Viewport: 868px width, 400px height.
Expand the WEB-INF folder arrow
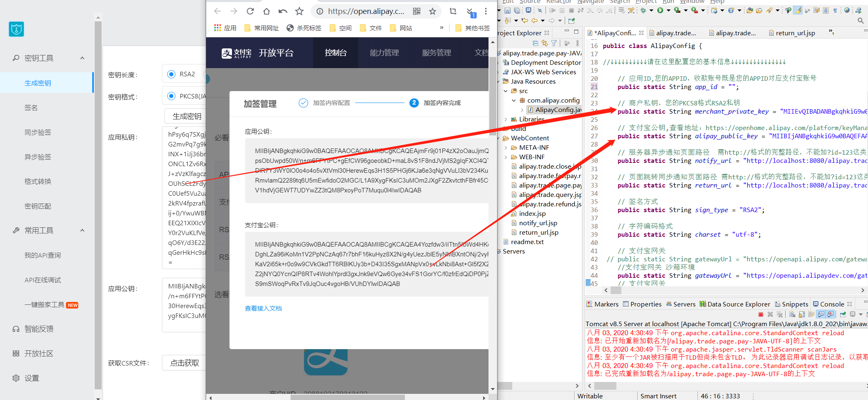tap(506, 157)
